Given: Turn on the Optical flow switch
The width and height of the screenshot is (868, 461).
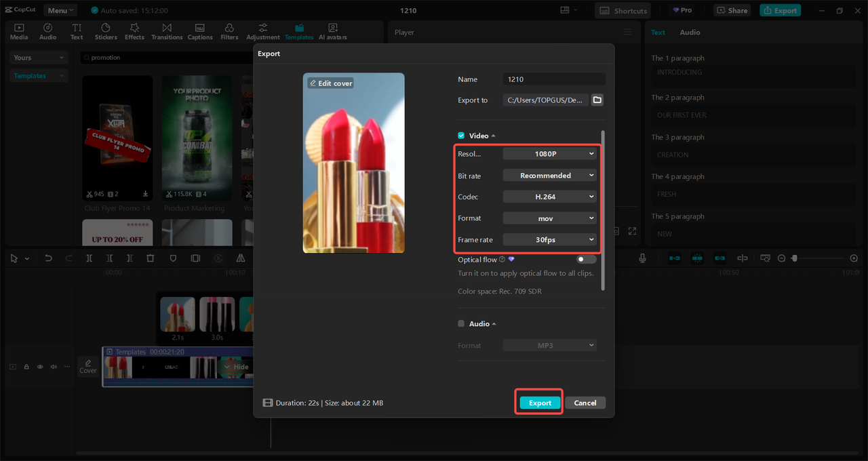Looking at the screenshot, I should [586, 260].
